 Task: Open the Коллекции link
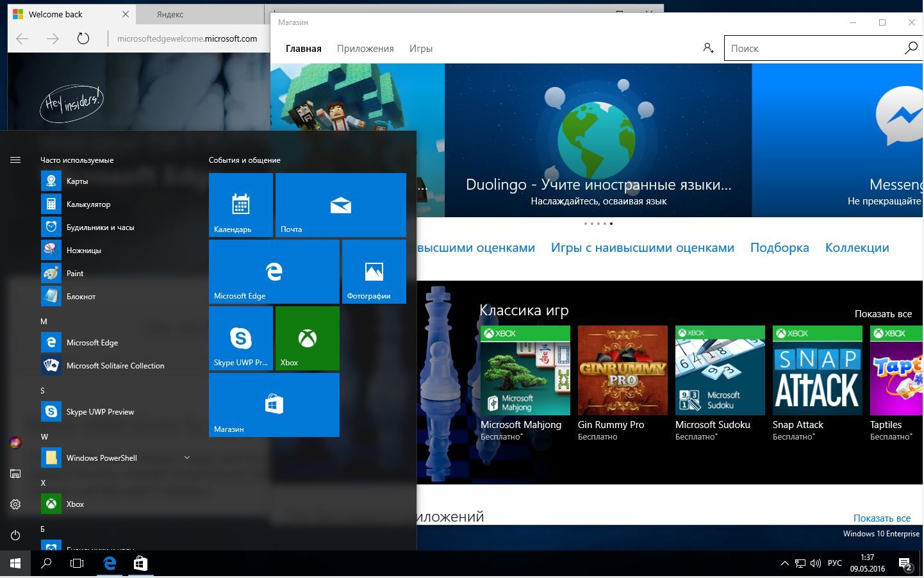click(857, 247)
